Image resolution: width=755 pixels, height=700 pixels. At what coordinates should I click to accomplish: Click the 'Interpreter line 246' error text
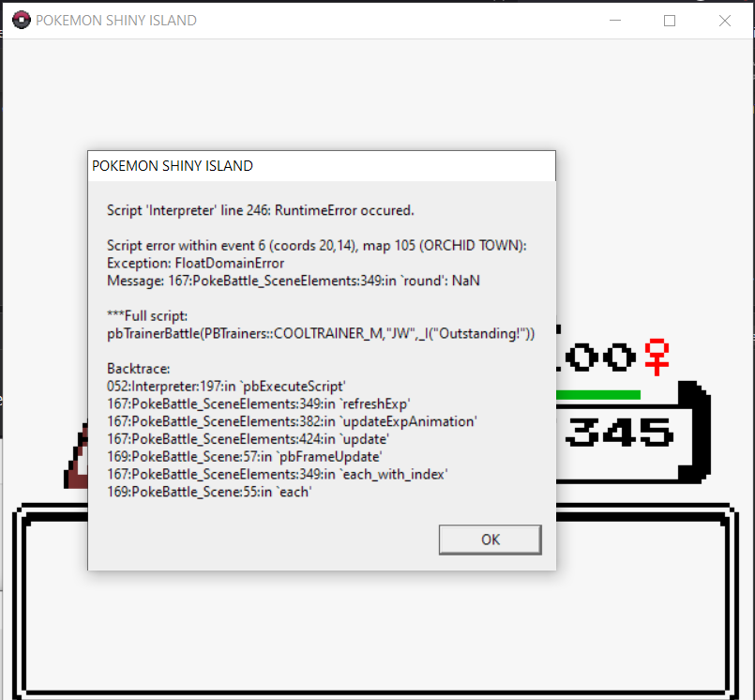261,210
